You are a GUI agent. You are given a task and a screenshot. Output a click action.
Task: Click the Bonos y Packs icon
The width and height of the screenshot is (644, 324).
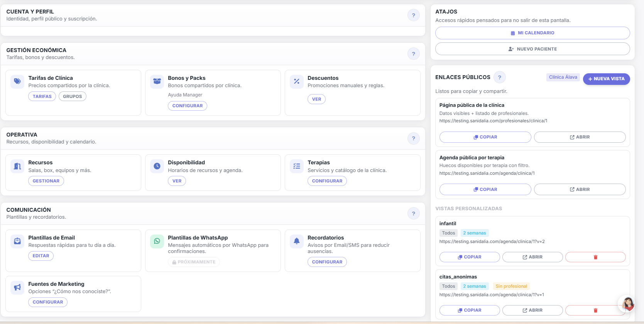pyautogui.click(x=157, y=81)
